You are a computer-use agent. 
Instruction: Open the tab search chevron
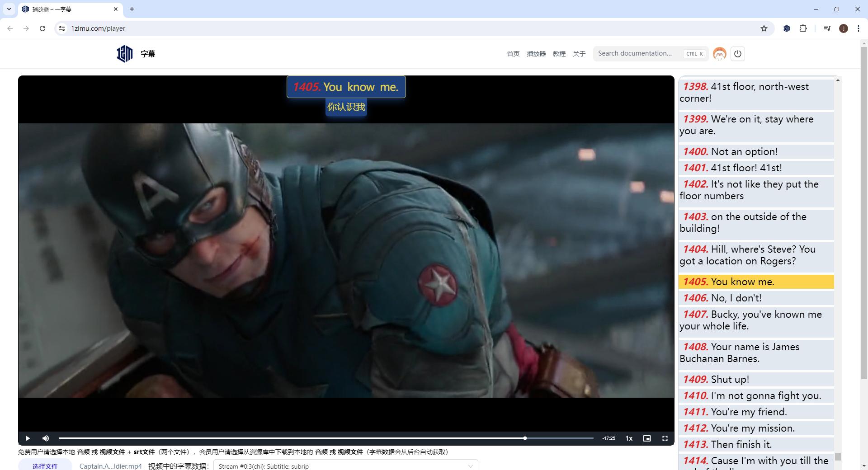click(9, 9)
